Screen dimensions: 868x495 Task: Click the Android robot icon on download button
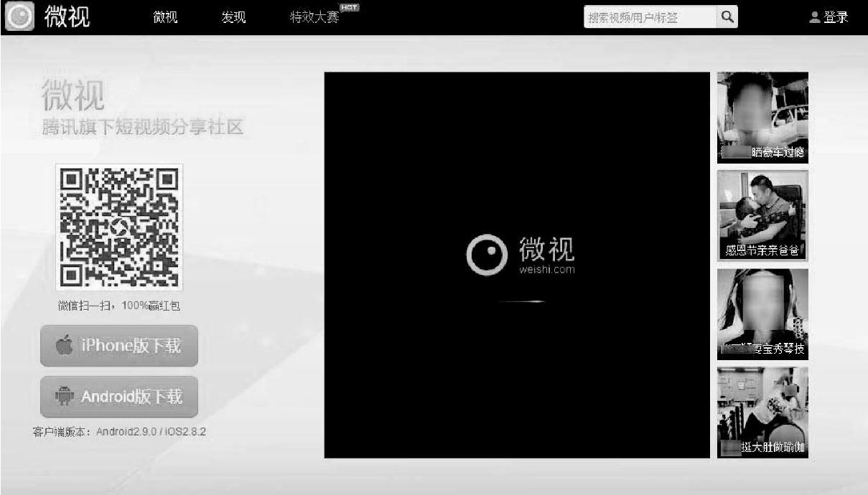[x=64, y=397]
